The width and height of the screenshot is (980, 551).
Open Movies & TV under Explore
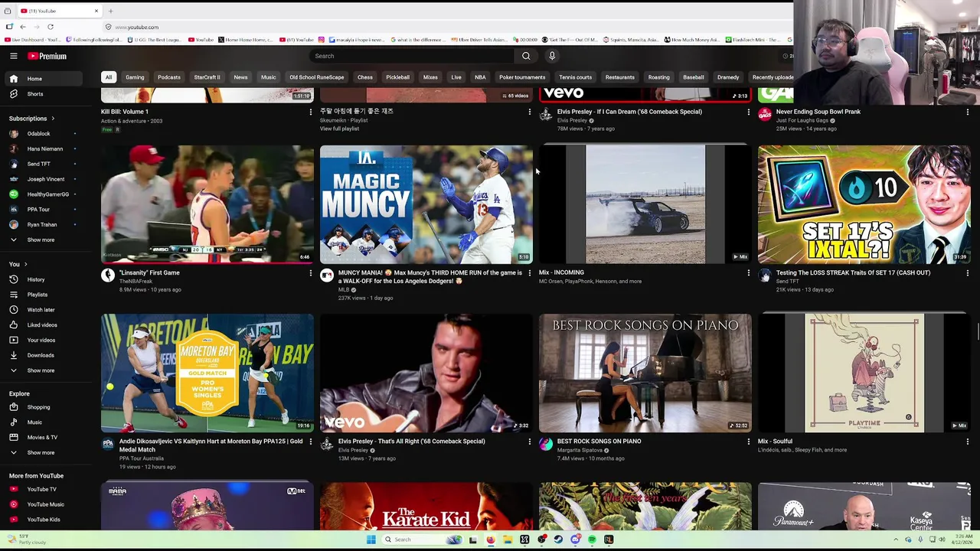pos(43,438)
